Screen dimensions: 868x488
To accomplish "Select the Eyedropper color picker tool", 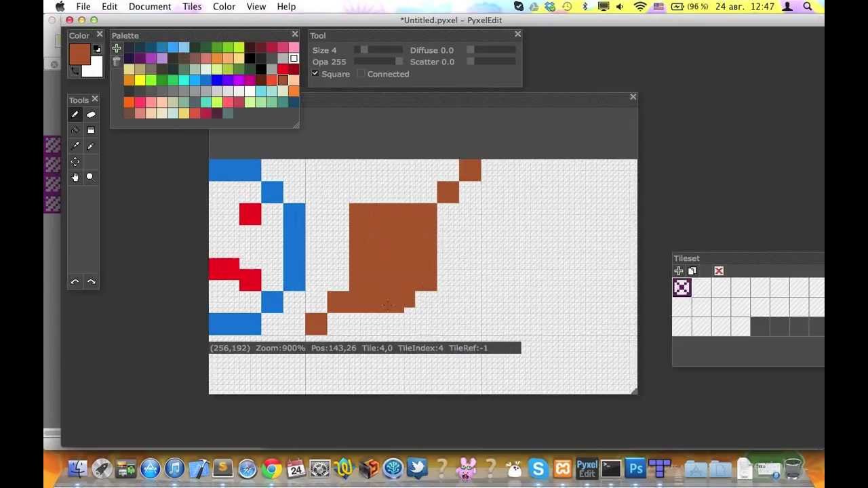I will pyautogui.click(x=75, y=146).
